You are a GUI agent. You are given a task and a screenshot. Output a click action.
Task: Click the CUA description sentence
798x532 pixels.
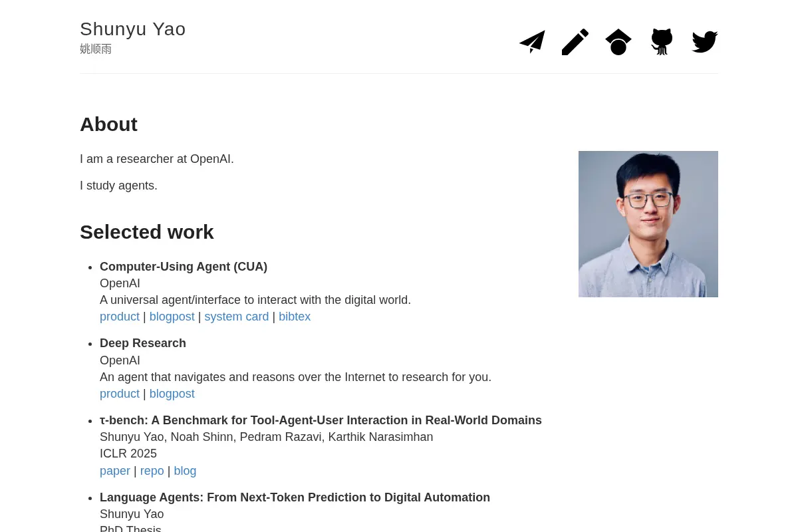tap(255, 300)
